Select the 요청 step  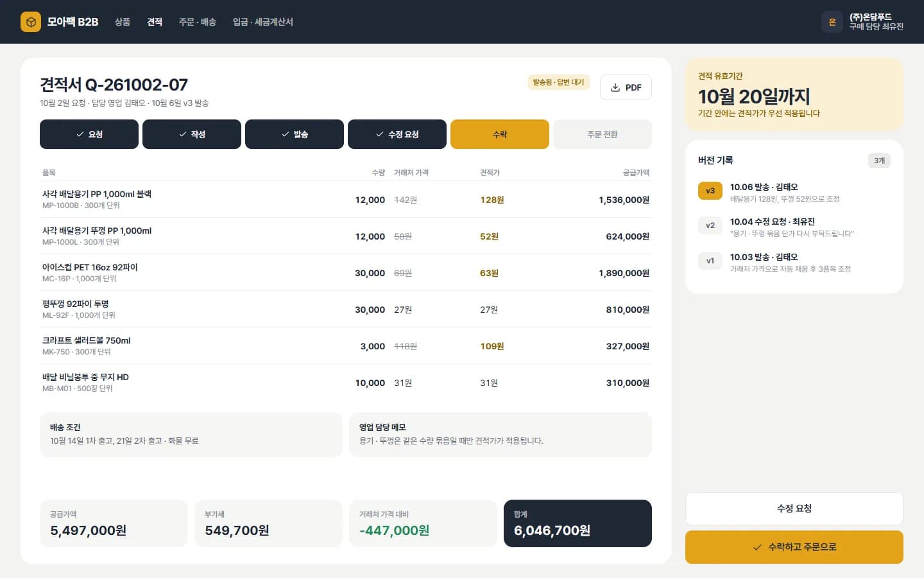[89, 134]
